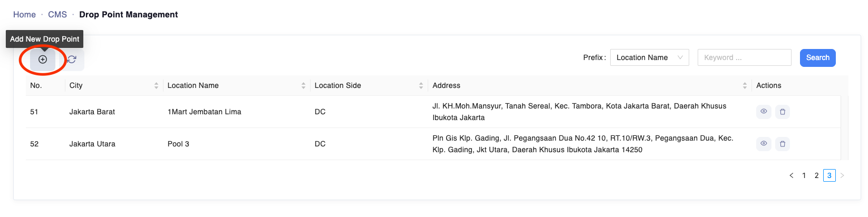Sort by Location Name column

pos(303,85)
